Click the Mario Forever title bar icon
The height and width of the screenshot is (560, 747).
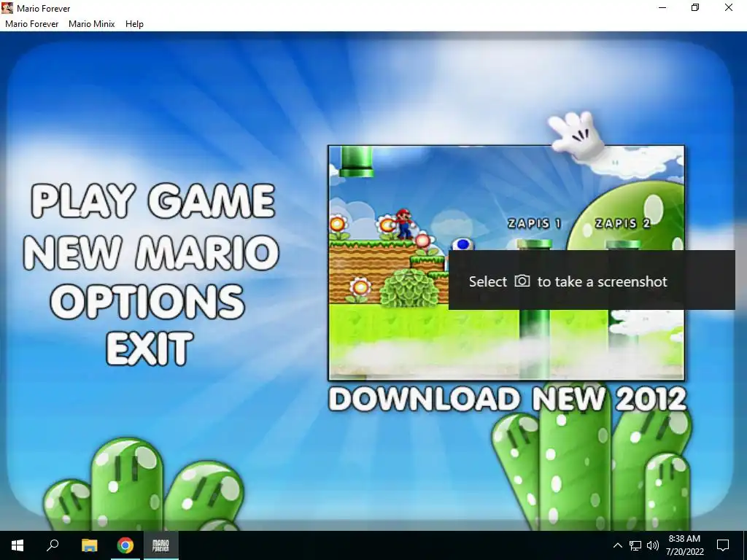(x=7, y=8)
